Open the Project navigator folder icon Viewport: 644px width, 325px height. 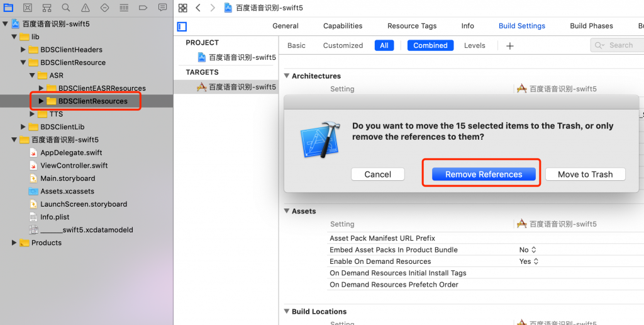point(9,8)
